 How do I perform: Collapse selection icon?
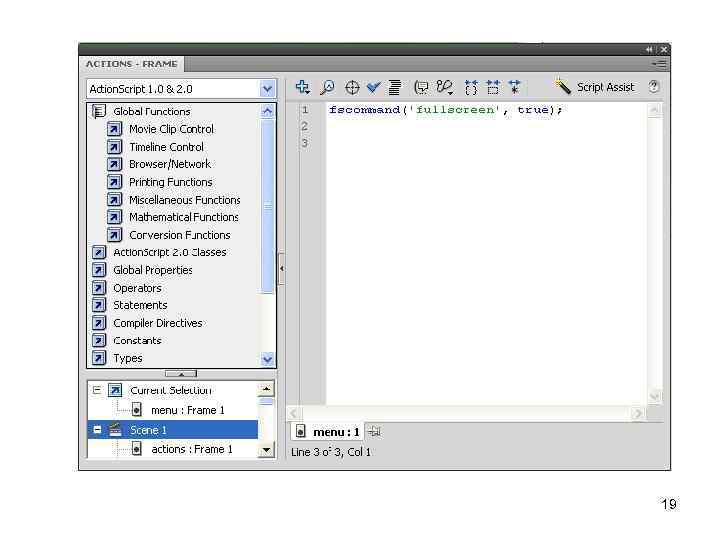point(493,87)
